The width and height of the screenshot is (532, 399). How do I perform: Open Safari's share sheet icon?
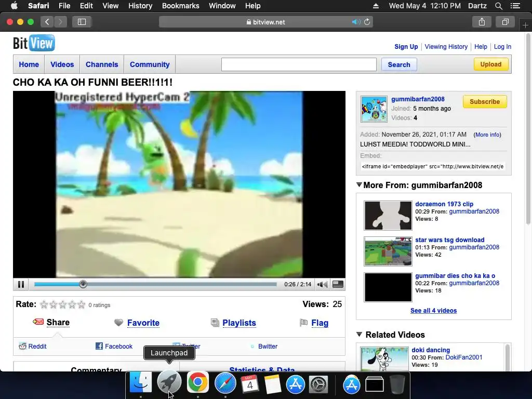(x=482, y=22)
